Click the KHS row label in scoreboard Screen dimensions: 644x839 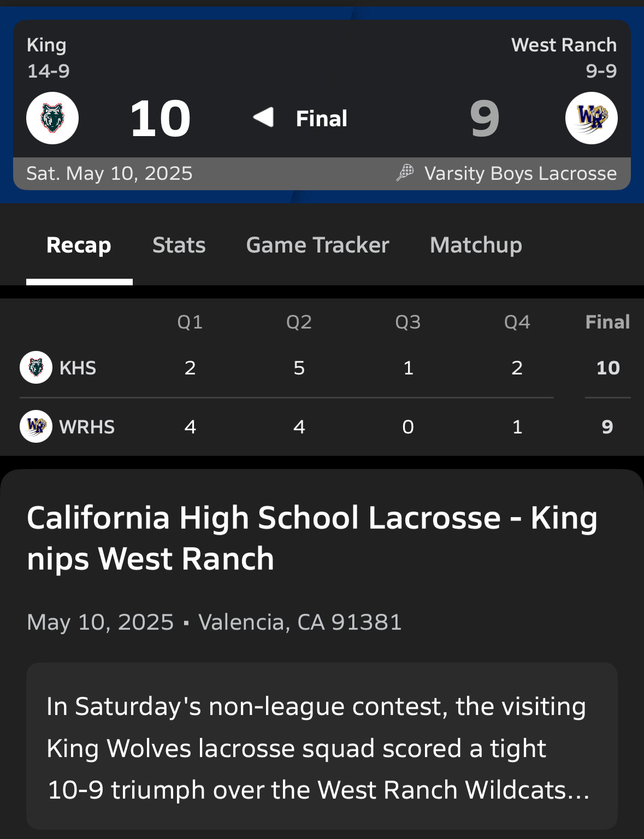78,368
